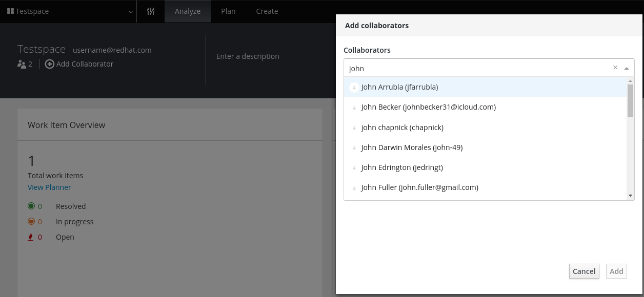
Task: Select the Analyze tab
Action: pyautogui.click(x=187, y=11)
